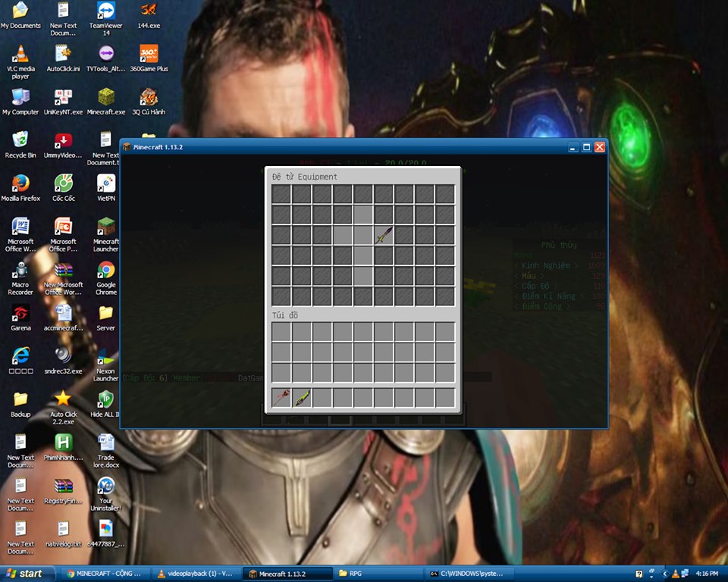Image resolution: width=728 pixels, height=582 pixels.
Task: Launch Minecraft.exe desktop icon
Action: click(106, 102)
